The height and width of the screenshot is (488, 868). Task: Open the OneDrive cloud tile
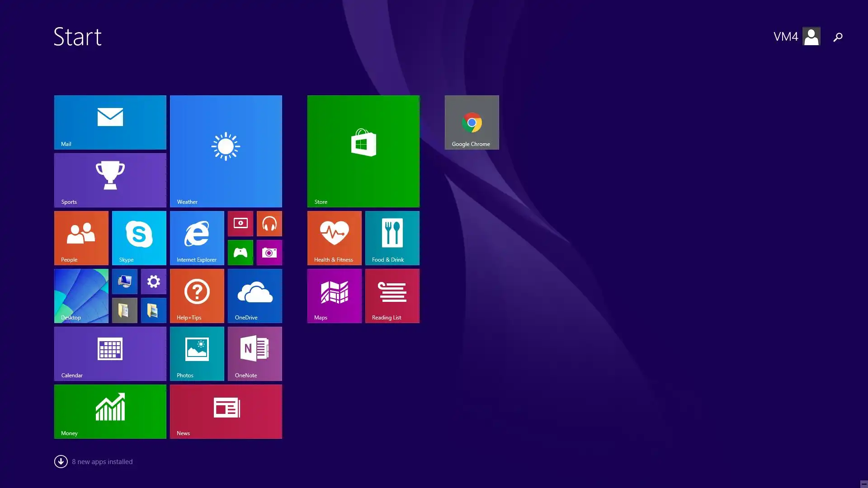pos(255,296)
